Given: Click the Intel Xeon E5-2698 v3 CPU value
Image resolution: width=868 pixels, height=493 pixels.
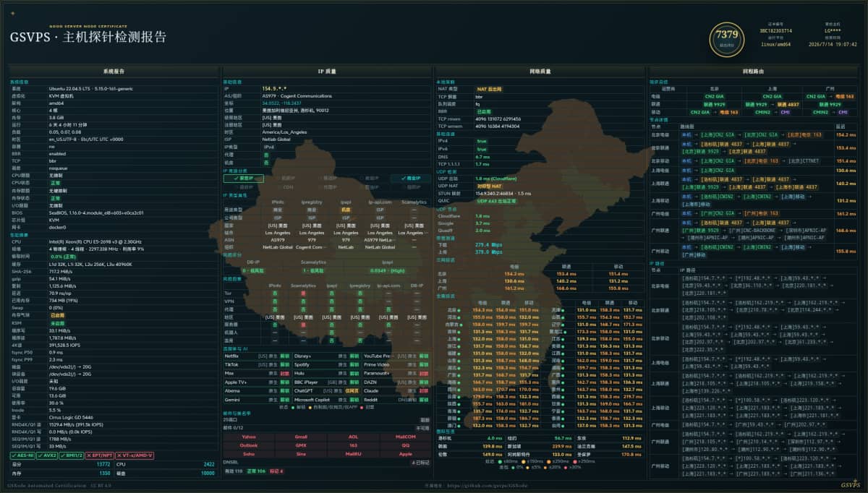Looking at the screenshot, I should (95, 243).
